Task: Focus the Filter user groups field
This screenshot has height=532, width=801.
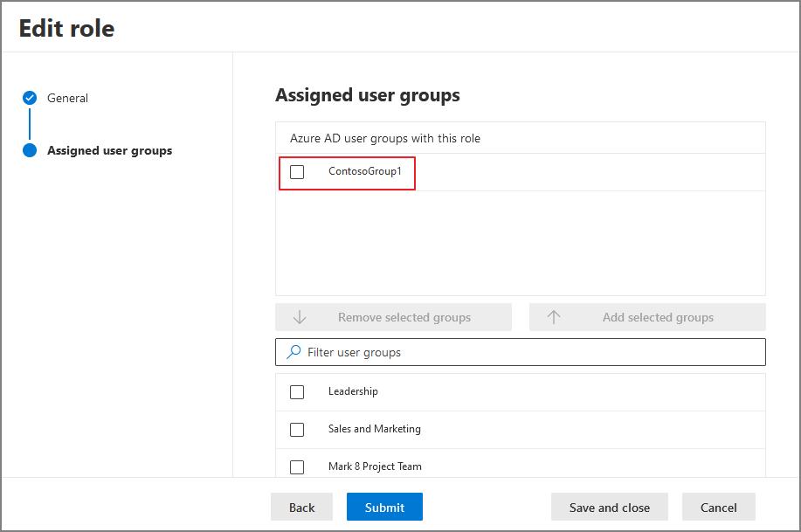Action: pos(521,352)
